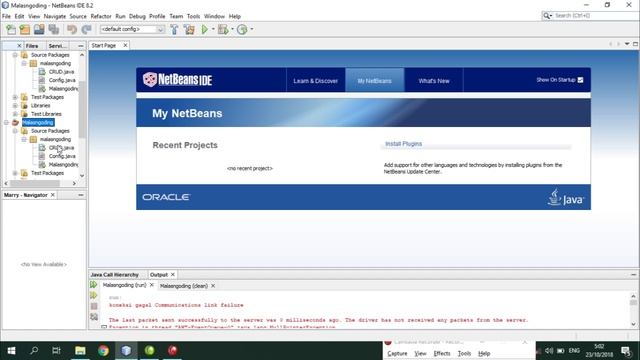Open the Run Project dropdown arrow
Image resolution: width=640 pixels, height=360 pixels.
pyautogui.click(x=213, y=29)
